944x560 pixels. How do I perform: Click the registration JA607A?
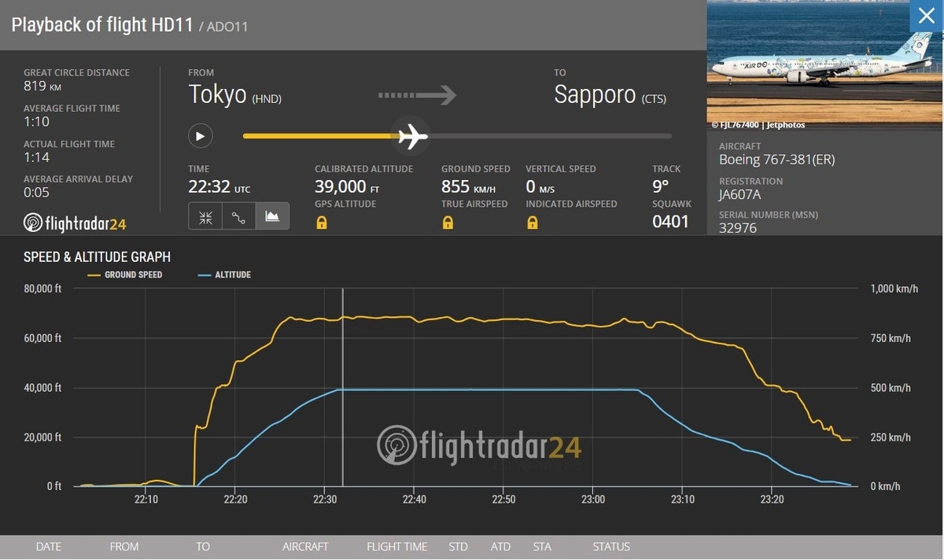pyautogui.click(x=740, y=194)
